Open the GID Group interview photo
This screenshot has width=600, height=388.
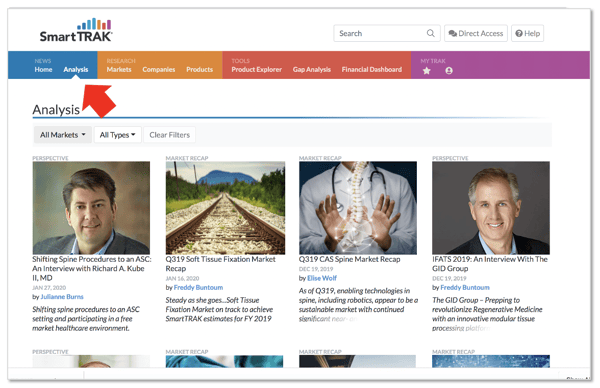tap(491, 208)
